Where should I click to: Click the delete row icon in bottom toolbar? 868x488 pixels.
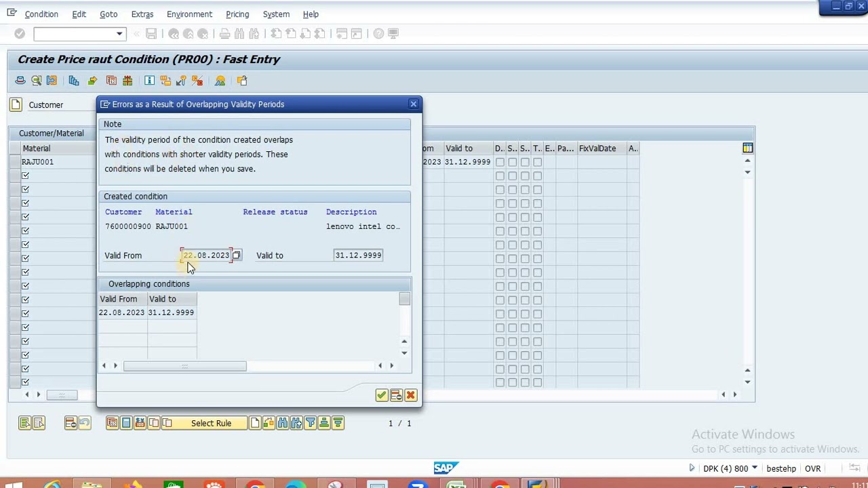[x=71, y=423]
